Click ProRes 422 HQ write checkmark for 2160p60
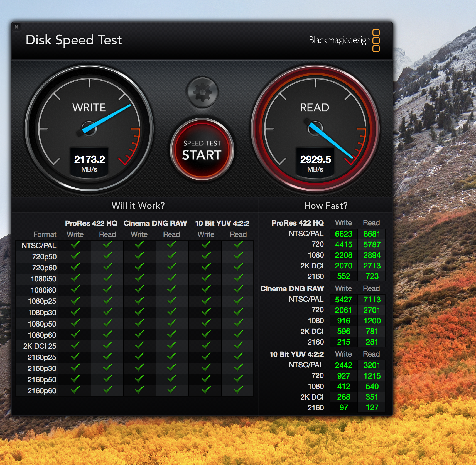Screen dimensions: 476x465 75,390
